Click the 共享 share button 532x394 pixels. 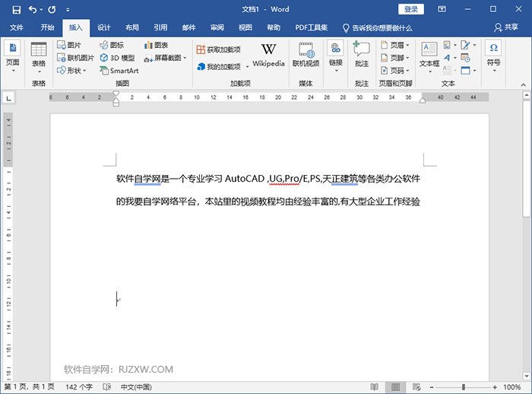pyautogui.click(x=506, y=27)
